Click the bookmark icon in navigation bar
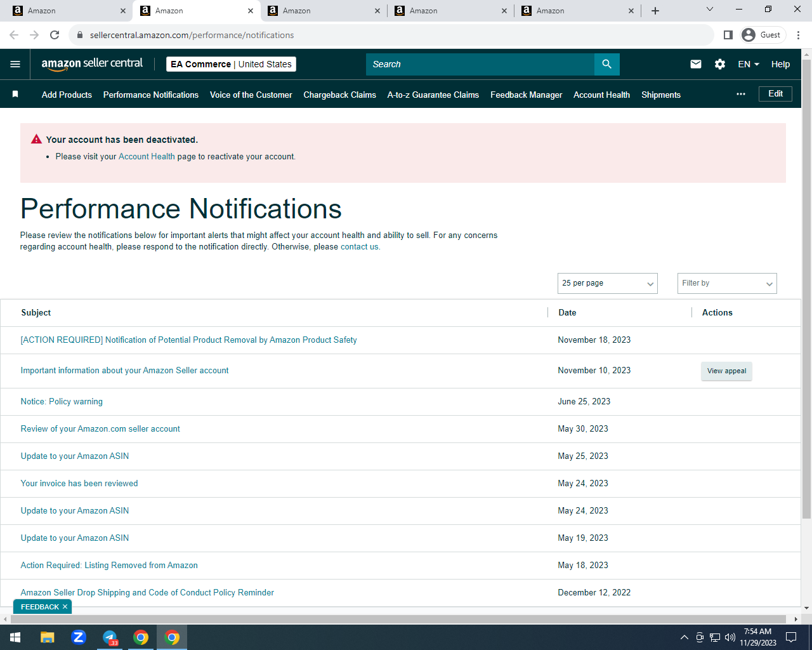 click(x=15, y=94)
